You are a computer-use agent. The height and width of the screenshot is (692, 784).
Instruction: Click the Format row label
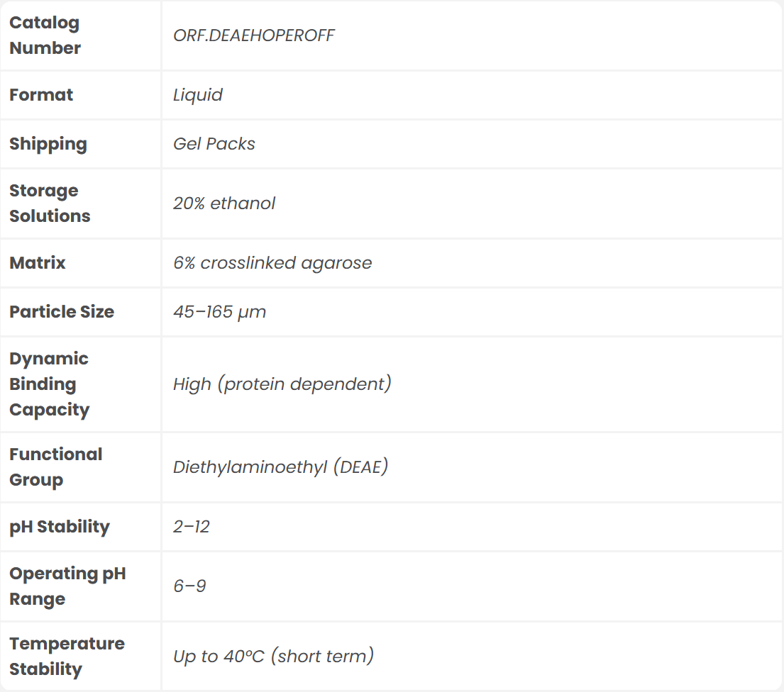(41, 95)
